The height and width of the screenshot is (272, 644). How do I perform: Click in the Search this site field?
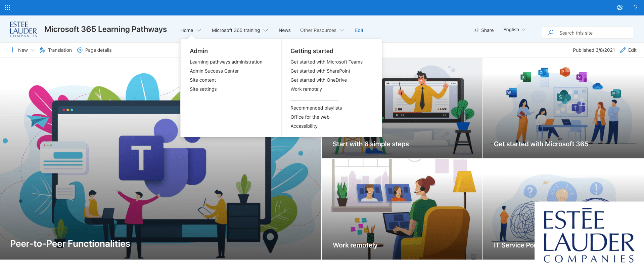point(588,33)
